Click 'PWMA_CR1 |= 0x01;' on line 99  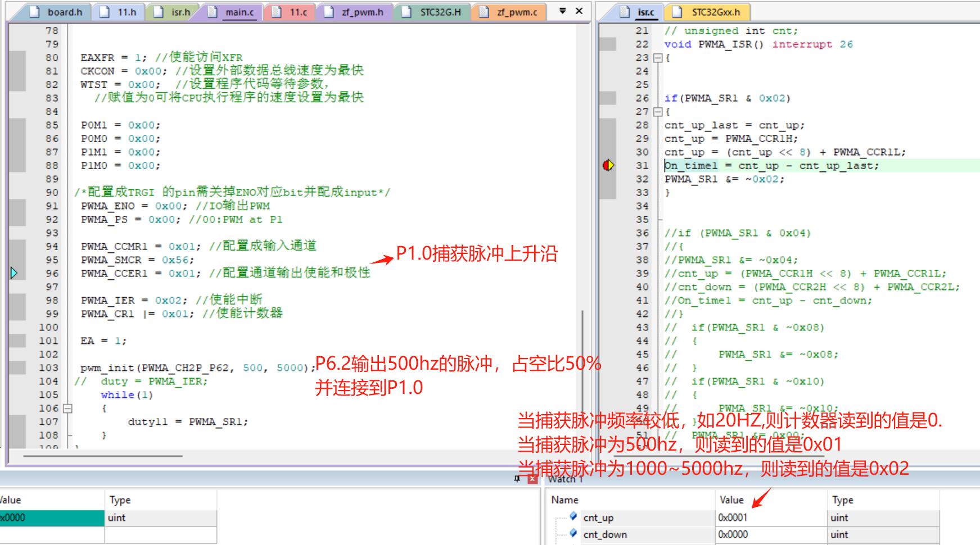click(137, 314)
